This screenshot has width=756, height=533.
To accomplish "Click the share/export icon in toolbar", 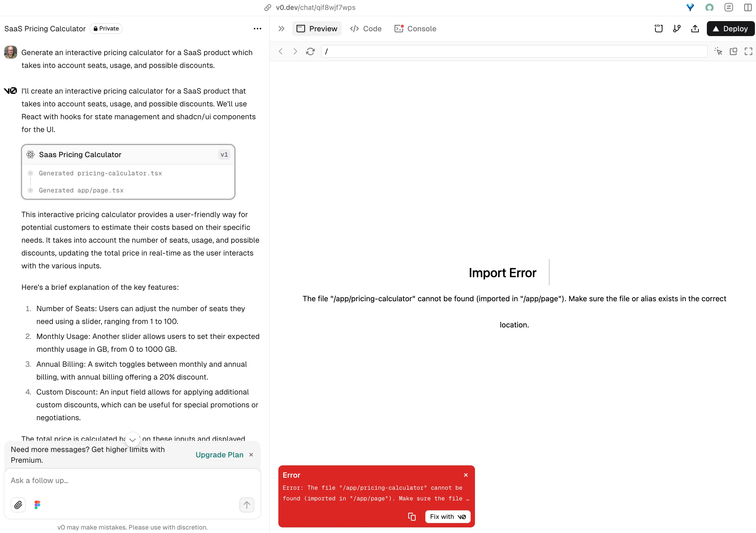I will [x=696, y=28].
